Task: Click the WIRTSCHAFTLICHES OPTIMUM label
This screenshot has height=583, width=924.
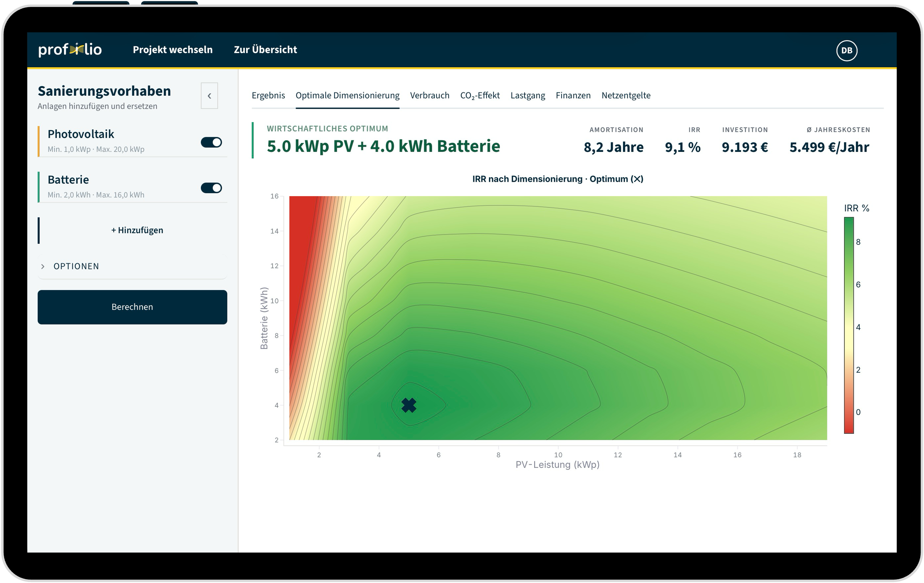Action: pyautogui.click(x=327, y=129)
